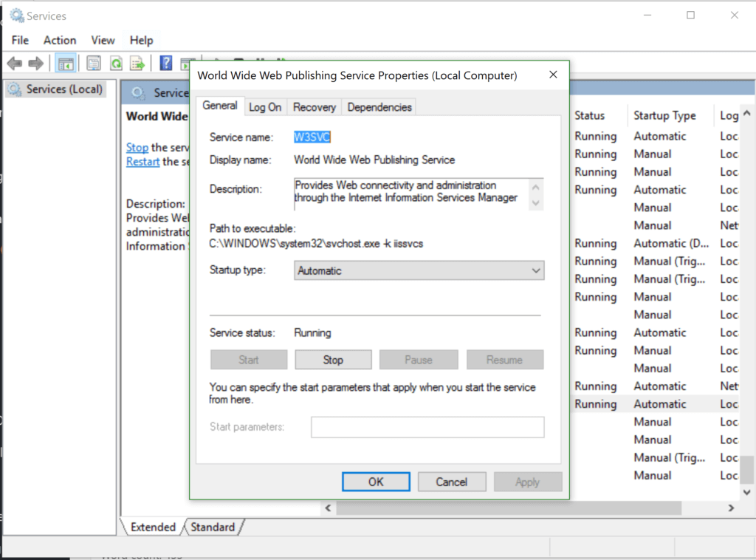The image size is (756, 560).
Task: Open Properties via the toolbar properties icon
Action: [x=94, y=64]
